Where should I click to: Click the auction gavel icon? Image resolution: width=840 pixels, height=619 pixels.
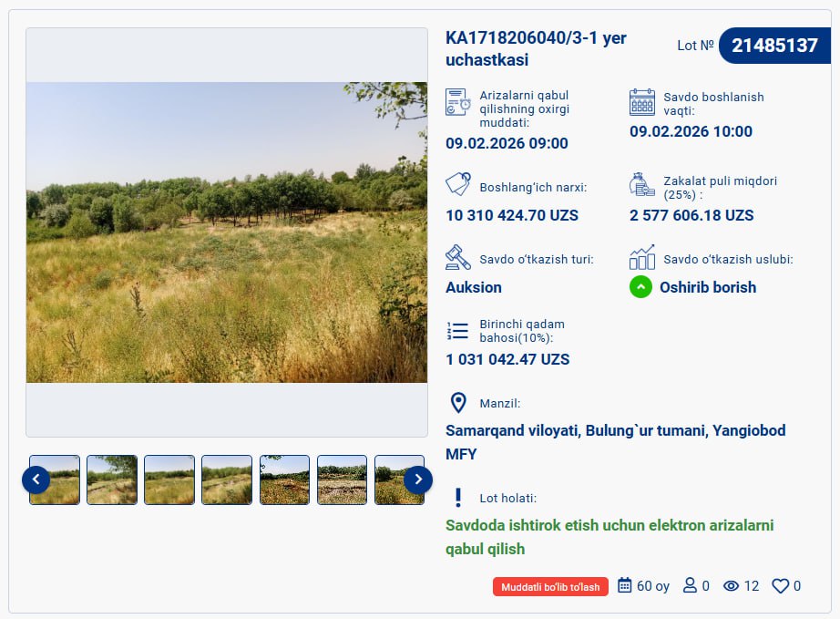click(458, 257)
